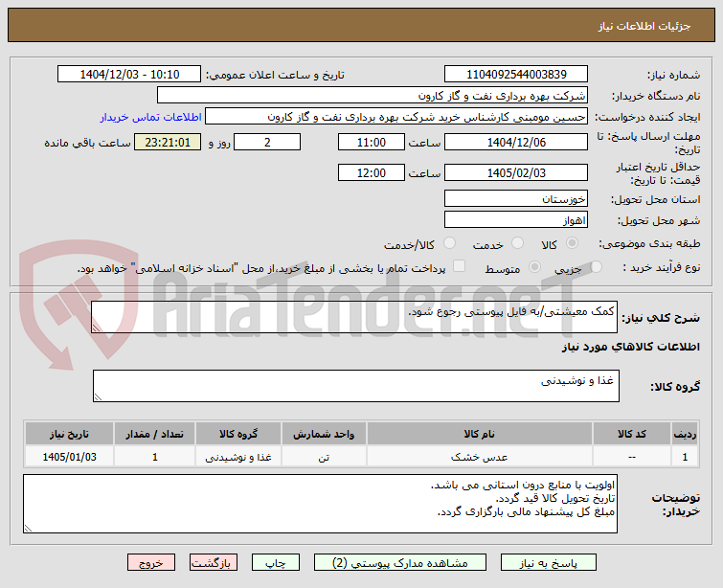Click the need number field 1104092544003839
Image resolution: width=723 pixels, height=588 pixels.
click(516, 75)
